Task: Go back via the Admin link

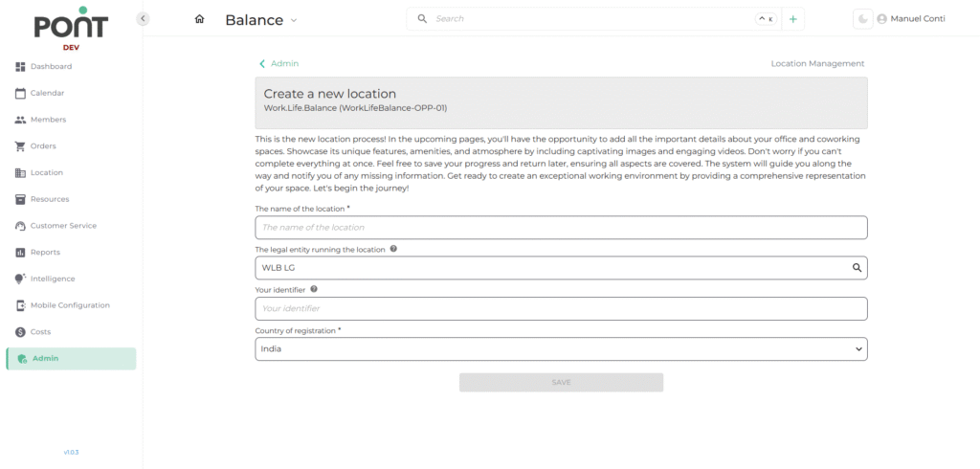Action: pos(278,64)
